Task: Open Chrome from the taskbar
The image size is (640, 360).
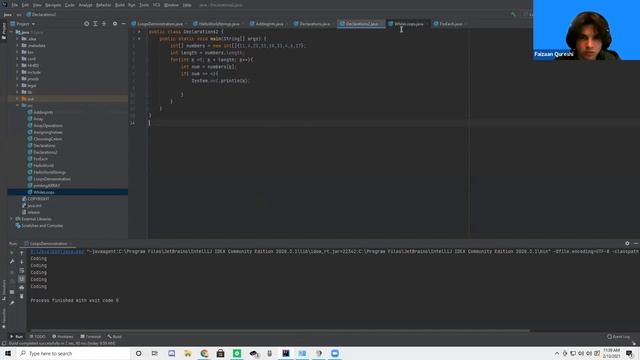Action: (204, 353)
